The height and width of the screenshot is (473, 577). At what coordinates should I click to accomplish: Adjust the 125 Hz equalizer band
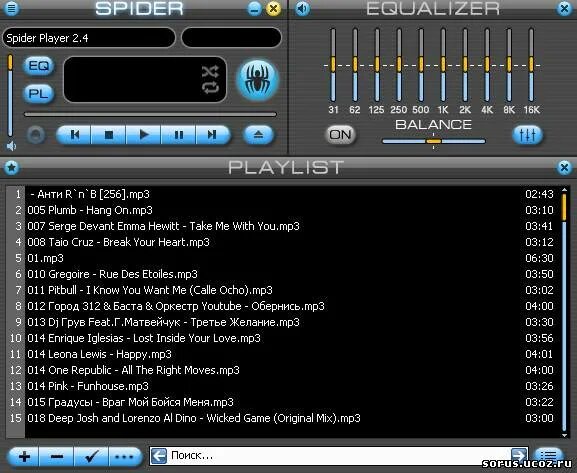click(x=377, y=65)
